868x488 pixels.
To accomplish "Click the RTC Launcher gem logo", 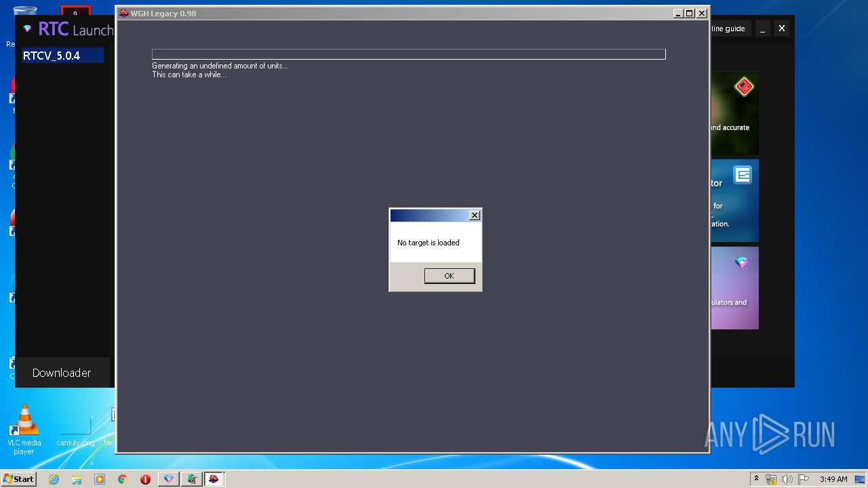I will 27,29.
